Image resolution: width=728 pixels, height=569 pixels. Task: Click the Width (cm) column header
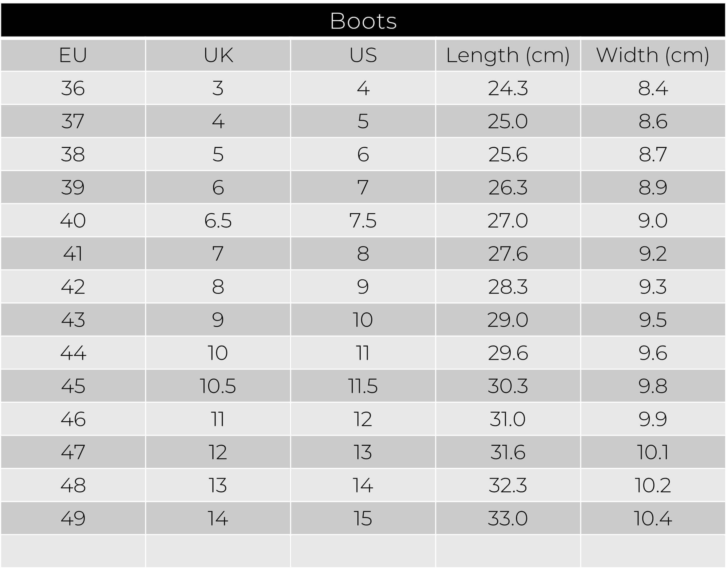click(x=653, y=55)
